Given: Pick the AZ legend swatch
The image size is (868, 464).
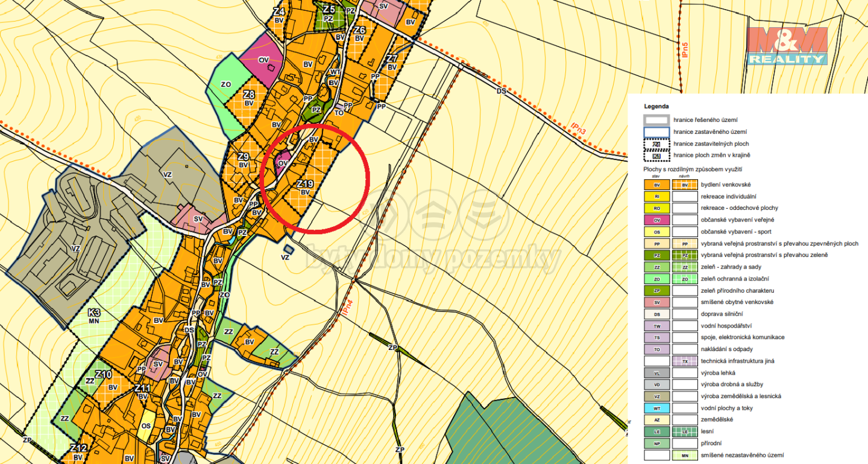Looking at the screenshot, I should tap(657, 420).
